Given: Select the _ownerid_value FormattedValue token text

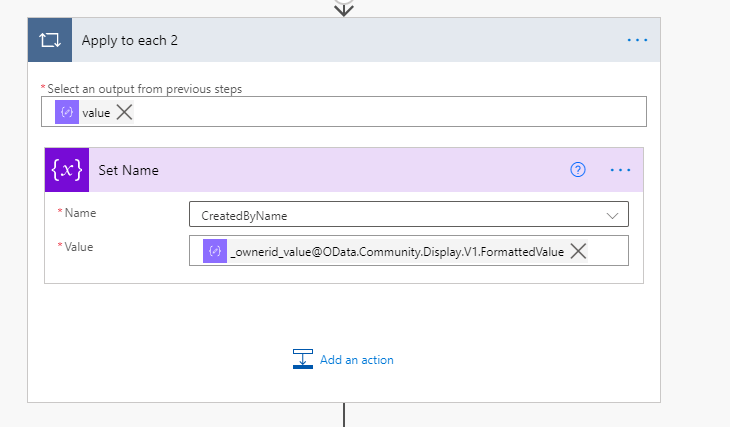Looking at the screenshot, I should tap(397, 251).
